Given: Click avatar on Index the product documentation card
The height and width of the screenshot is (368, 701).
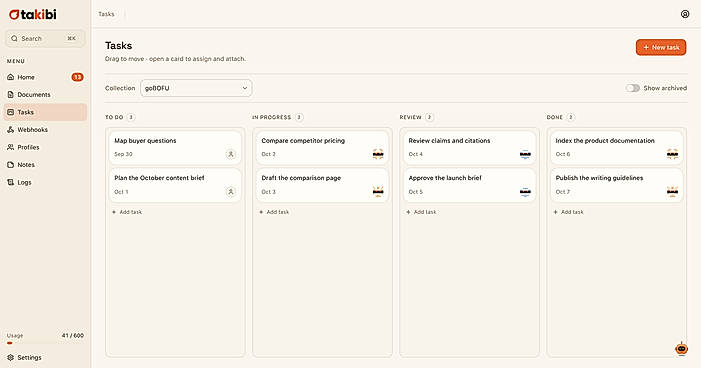Looking at the screenshot, I should click(x=672, y=154).
